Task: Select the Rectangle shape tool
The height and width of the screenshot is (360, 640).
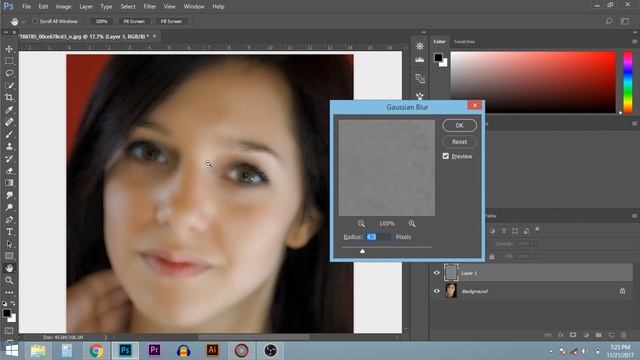Action: tap(9, 256)
